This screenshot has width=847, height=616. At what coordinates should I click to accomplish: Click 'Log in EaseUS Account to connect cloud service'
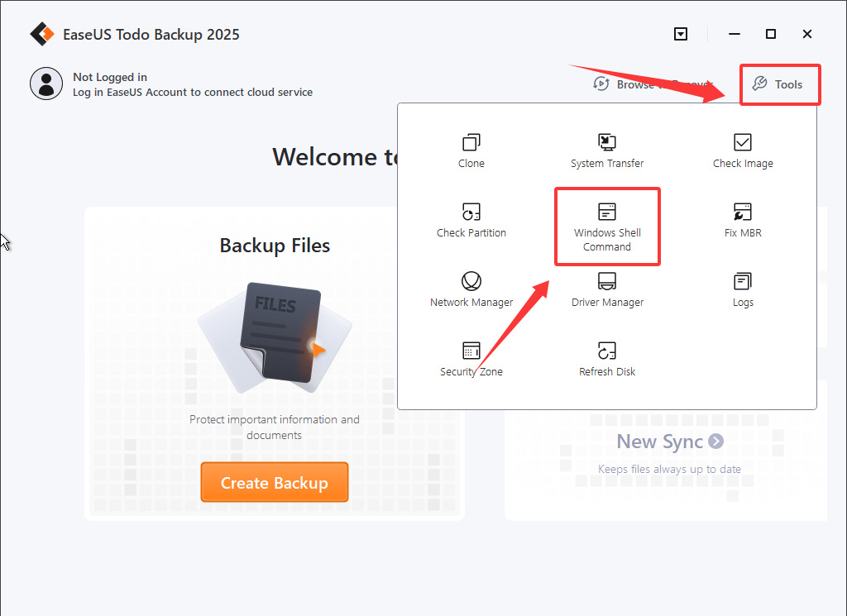tap(193, 93)
